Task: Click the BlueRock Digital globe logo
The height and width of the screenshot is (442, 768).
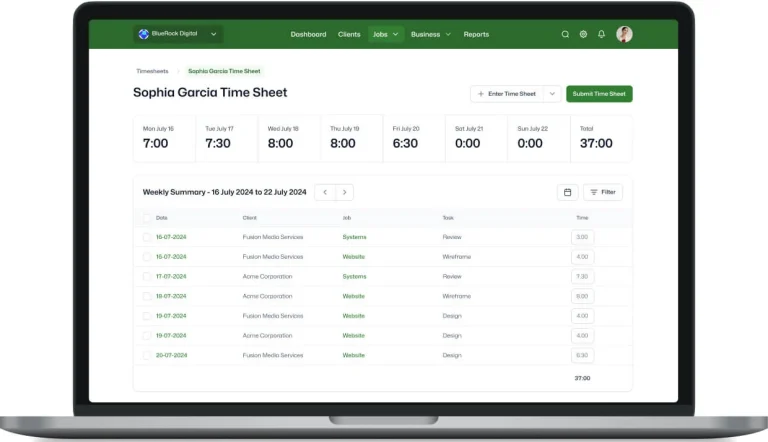Action: click(144, 34)
